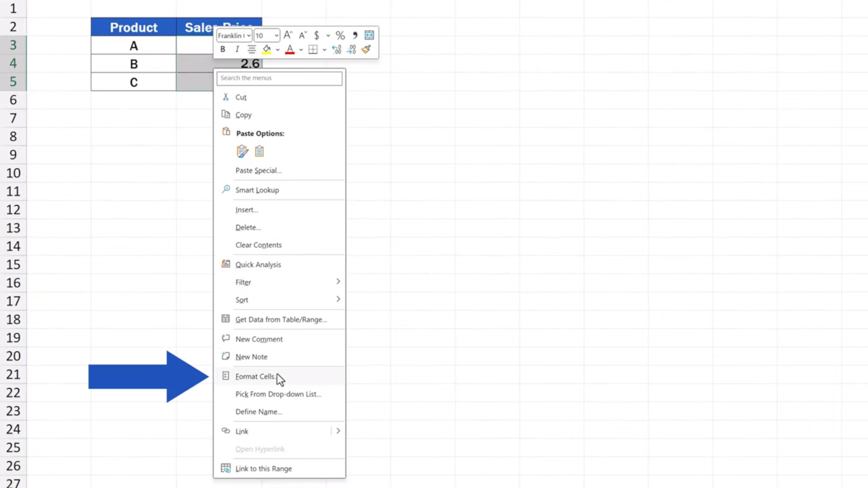
Task: Apply Bold formatting from the mini toolbar
Action: tap(222, 49)
